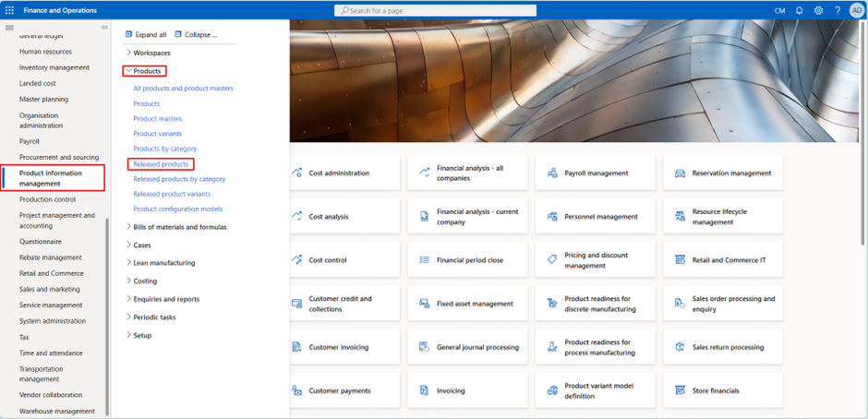Image resolution: width=868 pixels, height=419 pixels.
Task: Open the AD user account avatar
Action: 856,10
